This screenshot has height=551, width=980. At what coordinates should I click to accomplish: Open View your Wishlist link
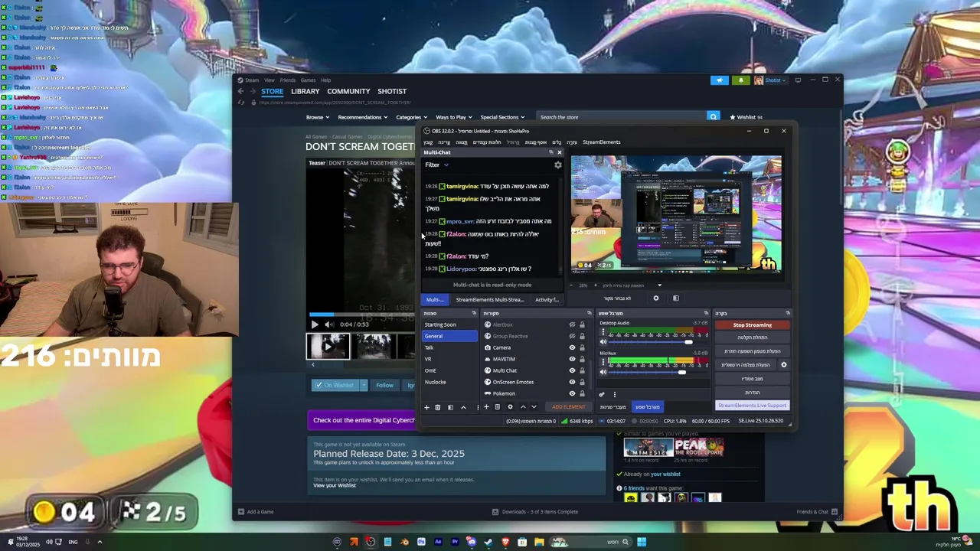coord(335,485)
